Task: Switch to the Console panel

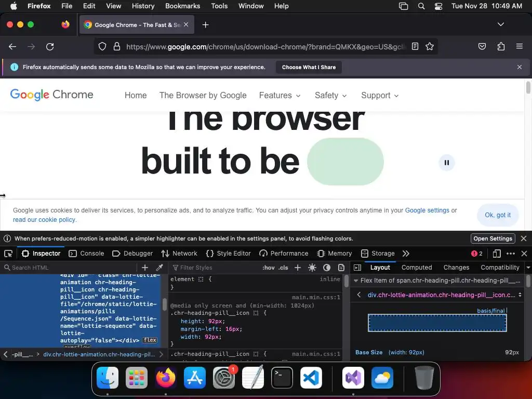Action: (x=86, y=254)
